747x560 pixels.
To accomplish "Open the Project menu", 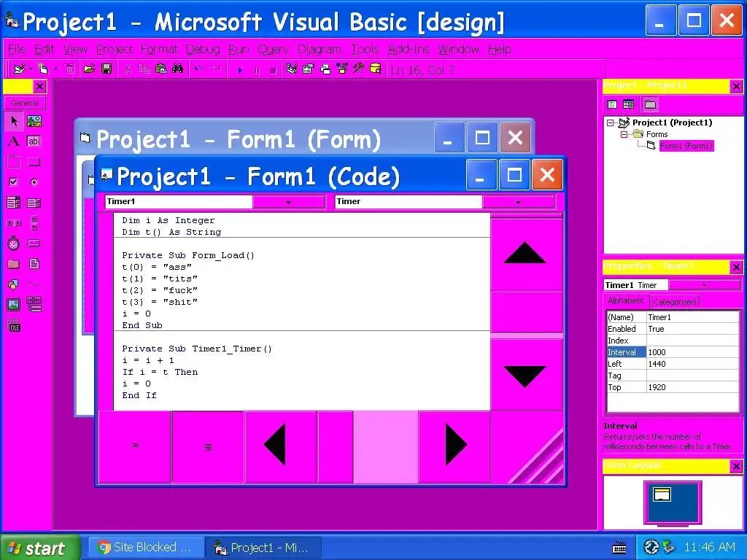I will pos(115,50).
